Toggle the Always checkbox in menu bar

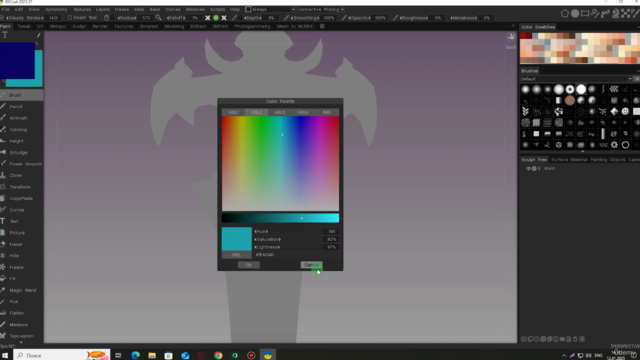pyautogui.click(x=248, y=9)
